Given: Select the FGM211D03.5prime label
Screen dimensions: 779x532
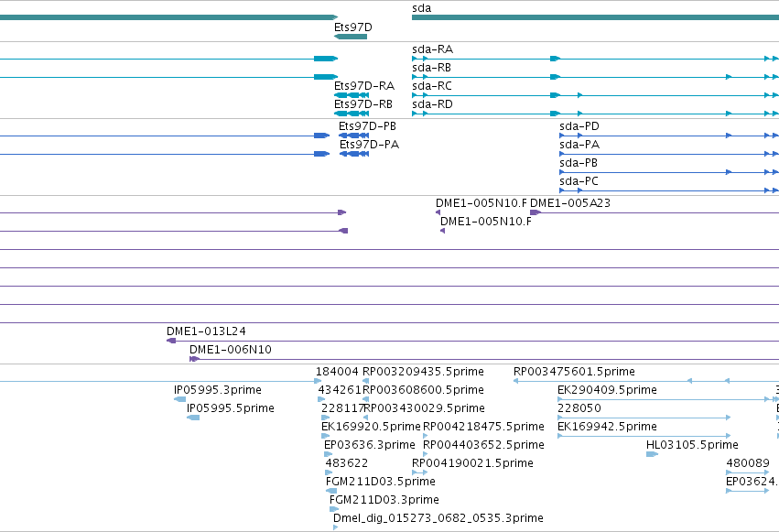Looking at the screenshot, I should [381, 482].
